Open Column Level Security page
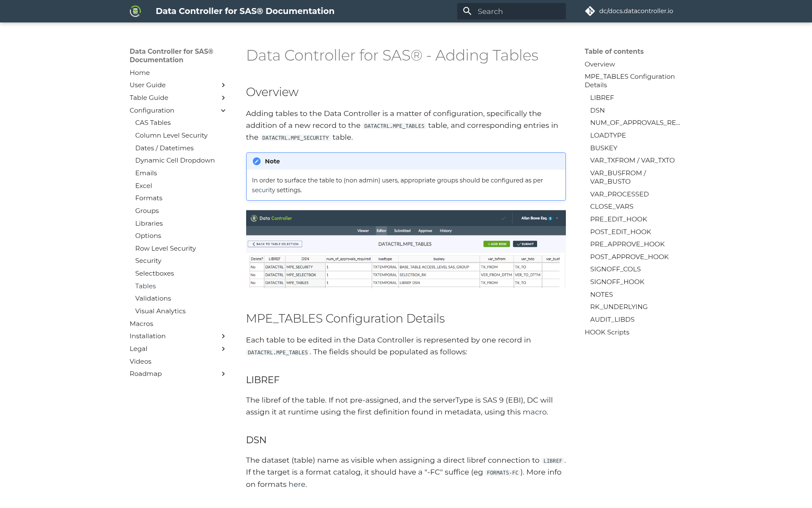The width and height of the screenshot is (812, 508). (171, 135)
